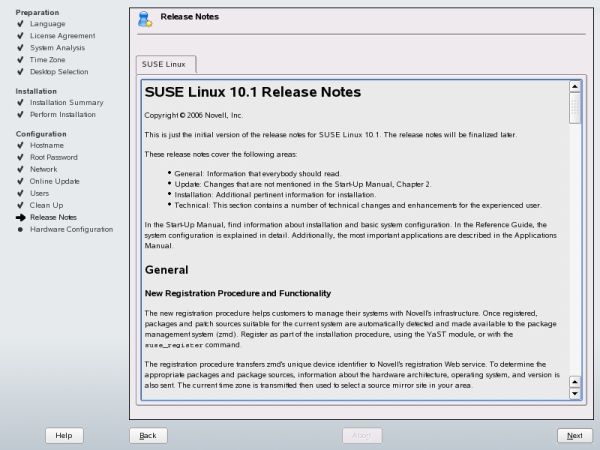The height and width of the screenshot is (450, 600).
Task: Click the 'General:' bullet item text
Action: pyautogui.click(x=258, y=174)
